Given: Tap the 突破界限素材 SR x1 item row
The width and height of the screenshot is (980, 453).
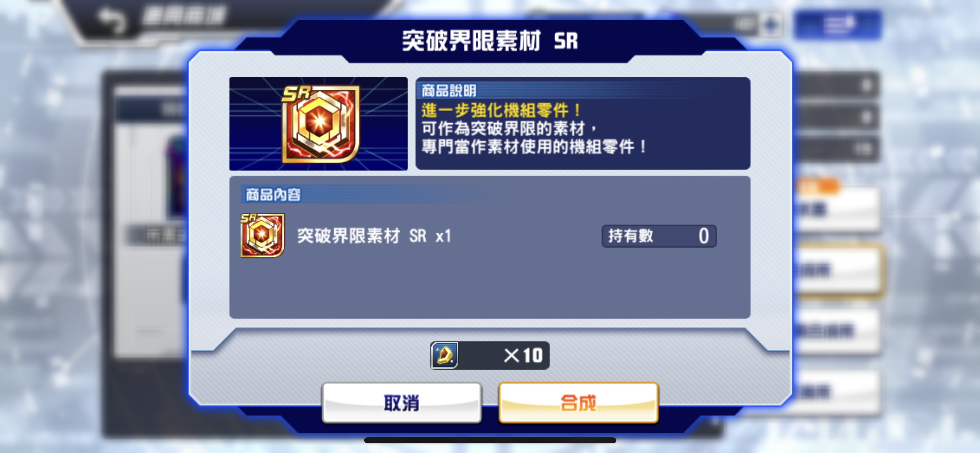Looking at the screenshot, I should [478, 236].
